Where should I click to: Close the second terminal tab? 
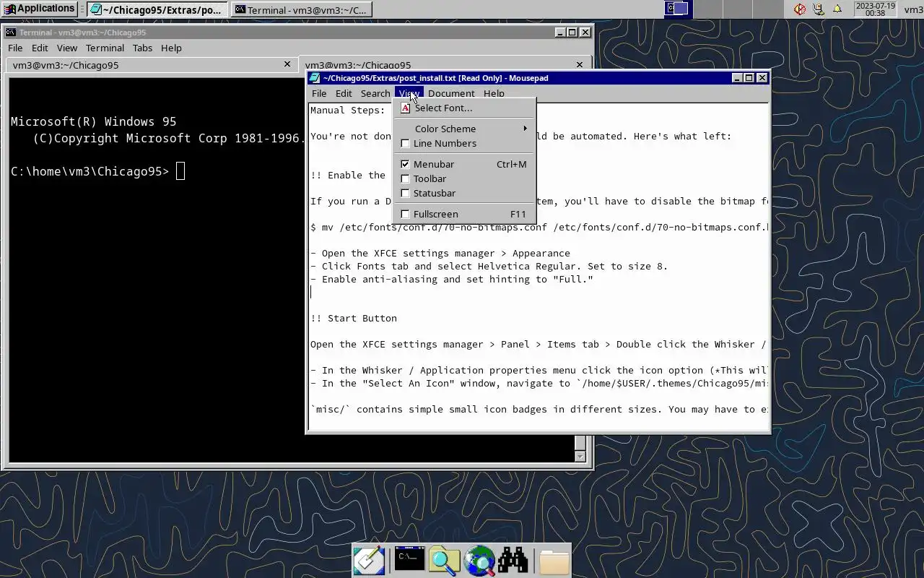(x=579, y=64)
